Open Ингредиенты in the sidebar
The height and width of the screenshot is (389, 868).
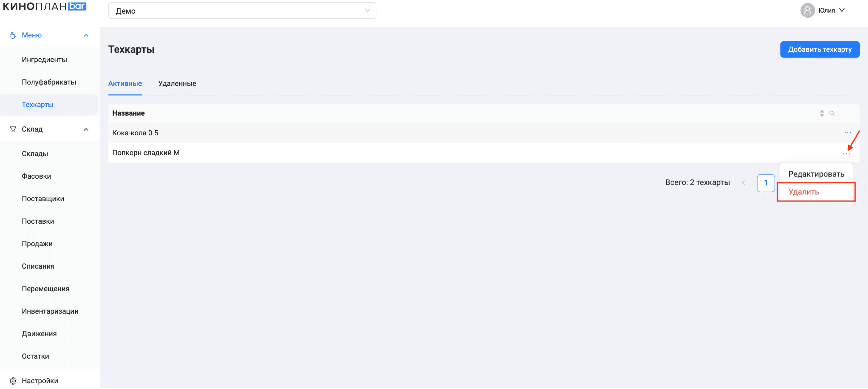click(45, 60)
